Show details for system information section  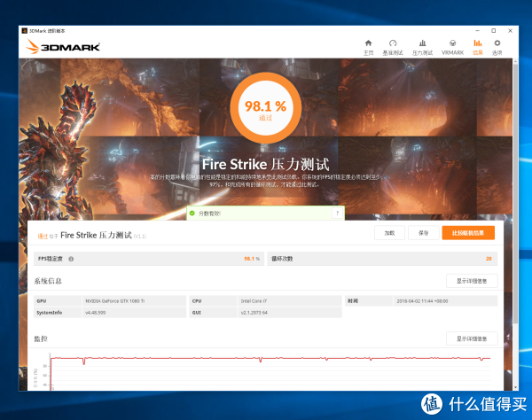[472, 281]
